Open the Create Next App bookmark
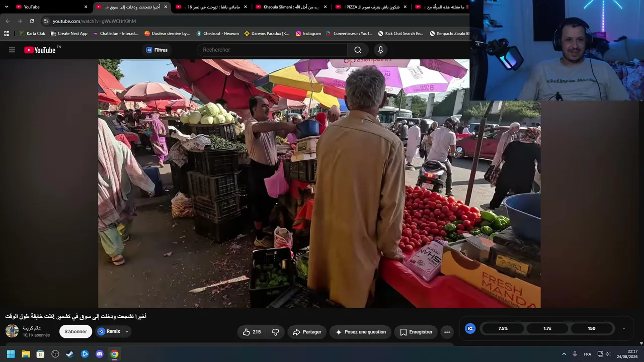644x362 pixels. (69, 34)
